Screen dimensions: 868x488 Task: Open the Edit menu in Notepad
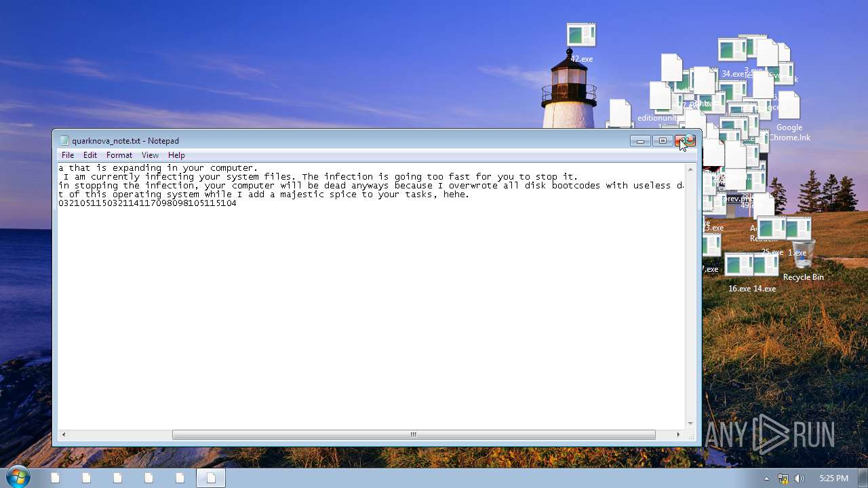(90, 155)
